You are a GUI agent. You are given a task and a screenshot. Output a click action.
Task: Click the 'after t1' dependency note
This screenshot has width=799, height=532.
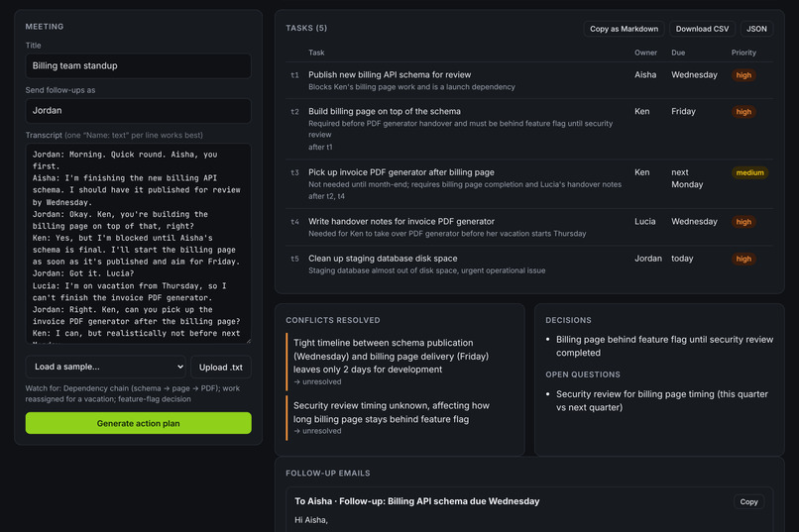[320, 148]
